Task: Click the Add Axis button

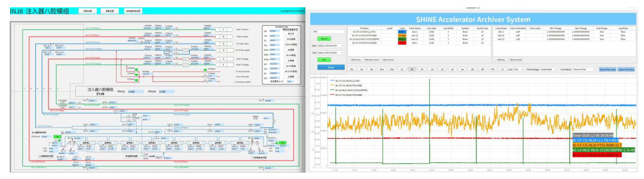Action: coord(501,60)
